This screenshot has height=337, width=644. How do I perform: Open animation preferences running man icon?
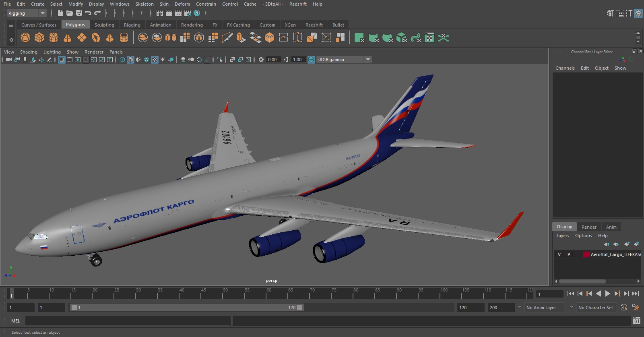[636, 308]
